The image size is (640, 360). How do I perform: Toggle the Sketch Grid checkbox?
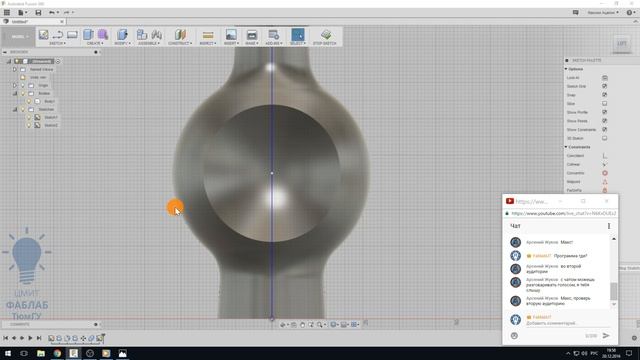tap(604, 86)
